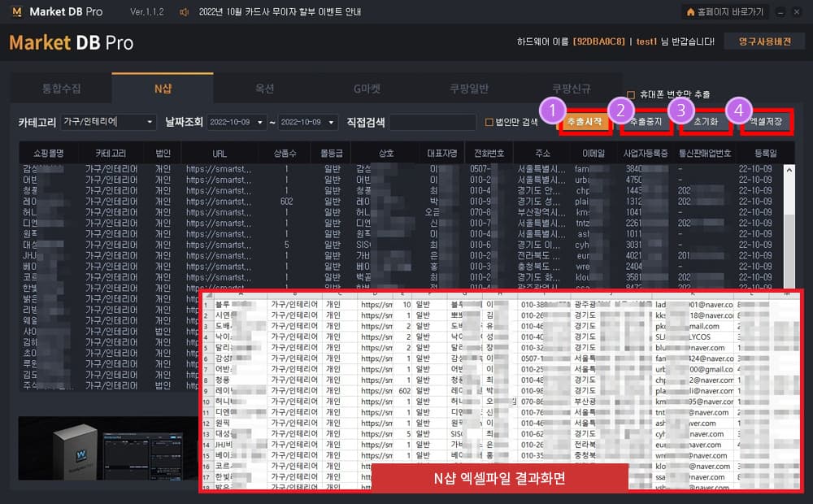Stop extraction with 추출중지 button
Image resolution: width=813 pixels, height=504 pixels.
[x=646, y=122]
